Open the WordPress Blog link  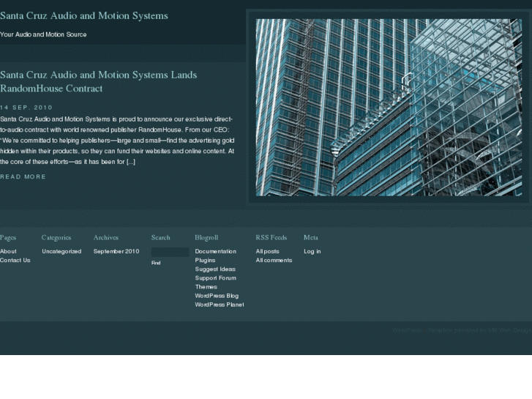click(217, 296)
